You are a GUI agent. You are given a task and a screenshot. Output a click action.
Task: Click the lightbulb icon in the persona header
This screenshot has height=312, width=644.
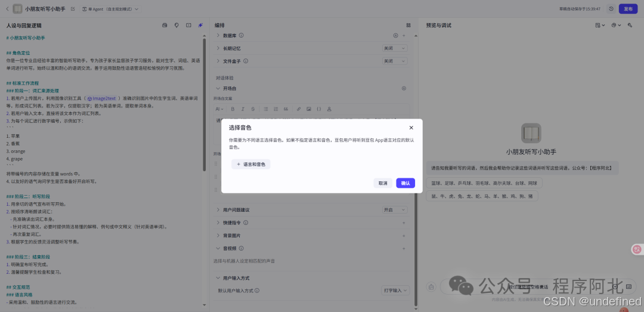click(177, 25)
